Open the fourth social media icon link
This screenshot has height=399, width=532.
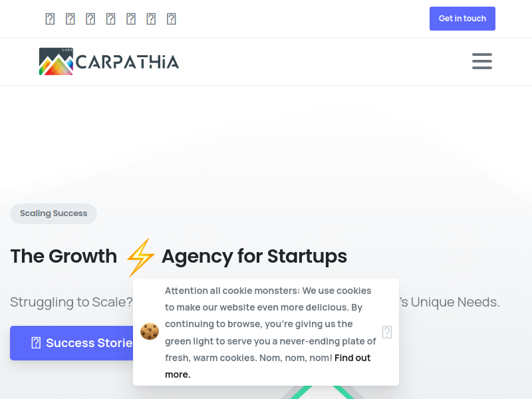pos(110,19)
